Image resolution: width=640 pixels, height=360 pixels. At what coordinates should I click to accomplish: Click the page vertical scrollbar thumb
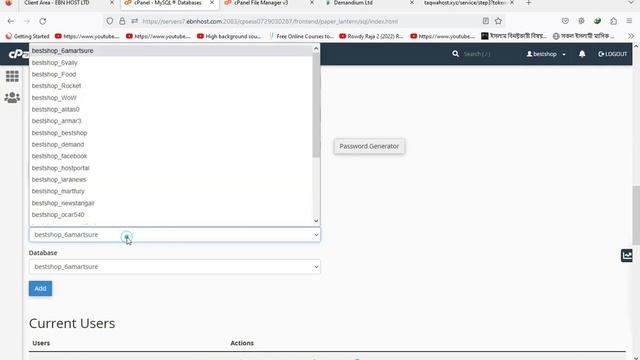636,215
